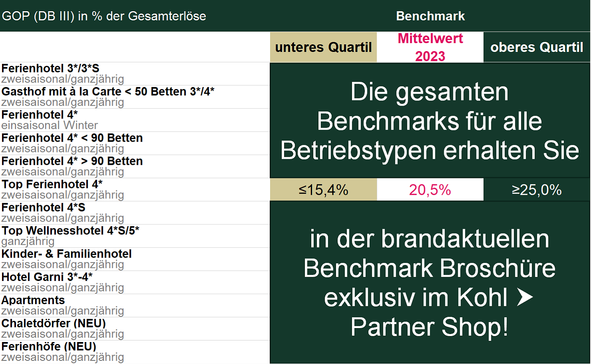591x364 pixels.
Task: Select the 'unteres Quartil' column header
Action: (x=323, y=47)
